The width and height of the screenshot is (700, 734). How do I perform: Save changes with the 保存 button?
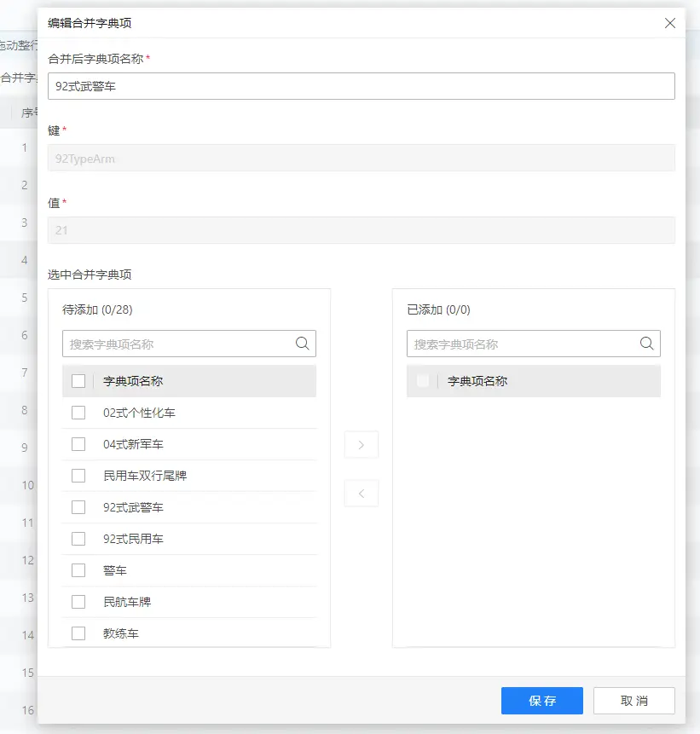541,701
